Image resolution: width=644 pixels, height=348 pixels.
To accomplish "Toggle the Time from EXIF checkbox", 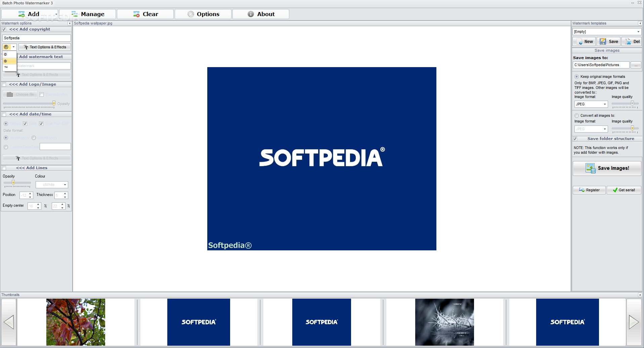I will 41,124.
